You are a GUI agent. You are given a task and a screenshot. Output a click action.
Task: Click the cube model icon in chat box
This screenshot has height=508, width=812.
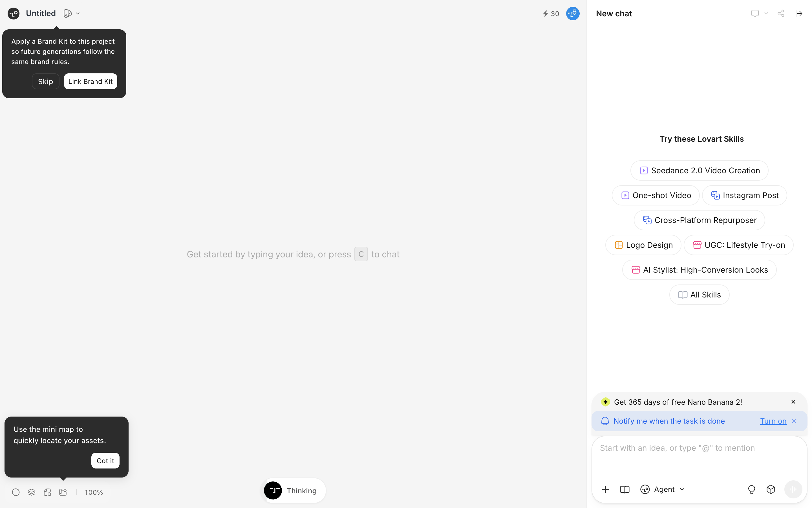point(771,489)
